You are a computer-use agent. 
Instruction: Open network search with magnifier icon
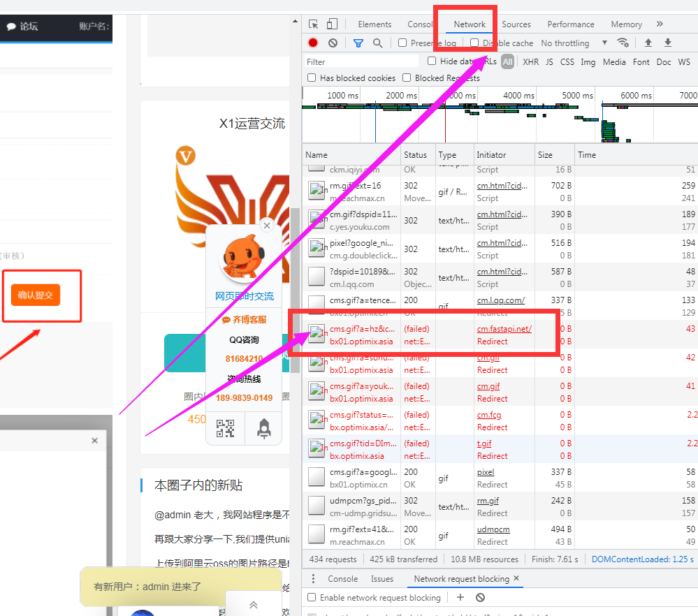[x=378, y=43]
